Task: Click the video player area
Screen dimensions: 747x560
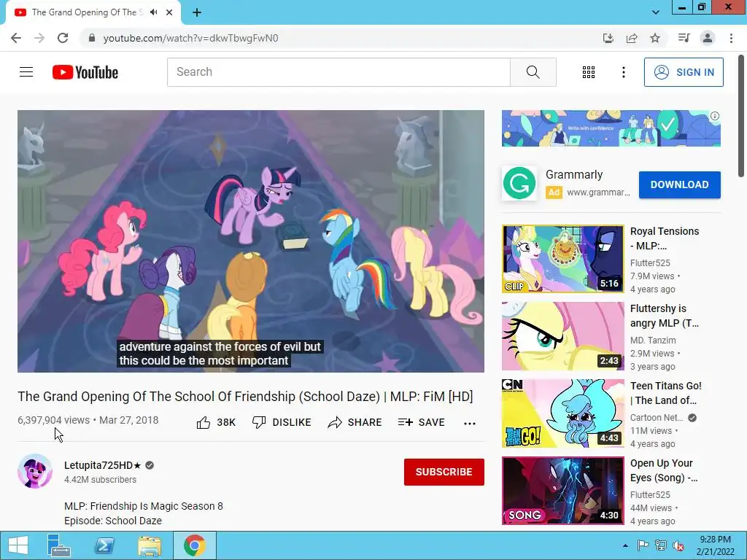Action: [251, 241]
